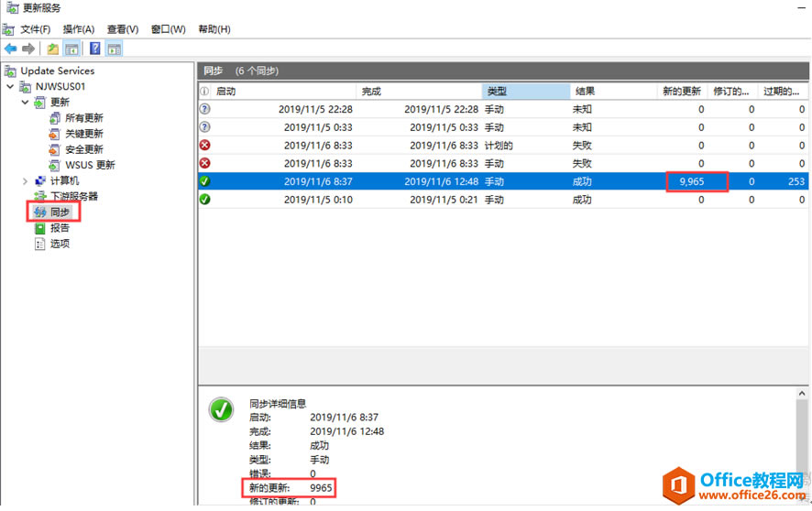Sort by the 过期的... column header
This screenshot has width=812, height=511.
(783, 92)
